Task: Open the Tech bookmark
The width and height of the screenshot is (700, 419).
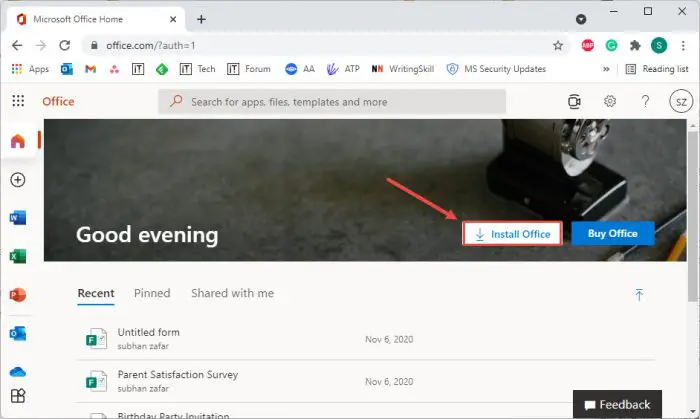Action: coord(197,69)
